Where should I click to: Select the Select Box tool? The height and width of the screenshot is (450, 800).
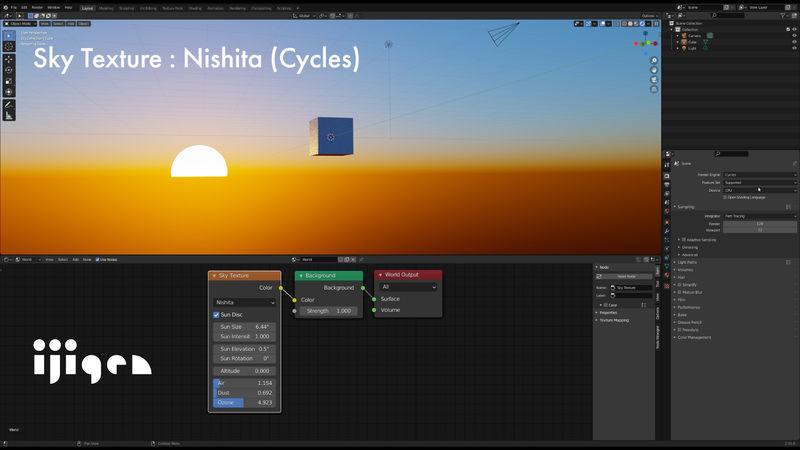pos(9,36)
